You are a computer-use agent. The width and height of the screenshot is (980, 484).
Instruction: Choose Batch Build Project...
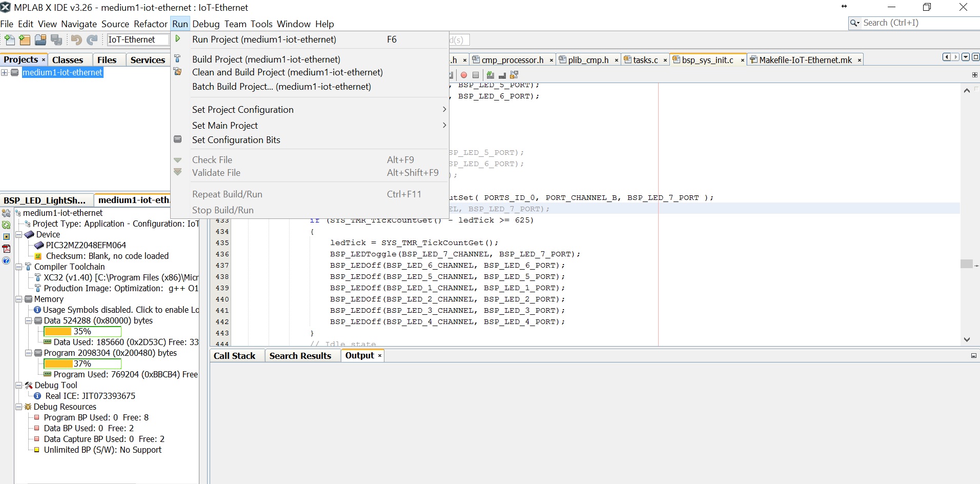pyautogui.click(x=310, y=87)
